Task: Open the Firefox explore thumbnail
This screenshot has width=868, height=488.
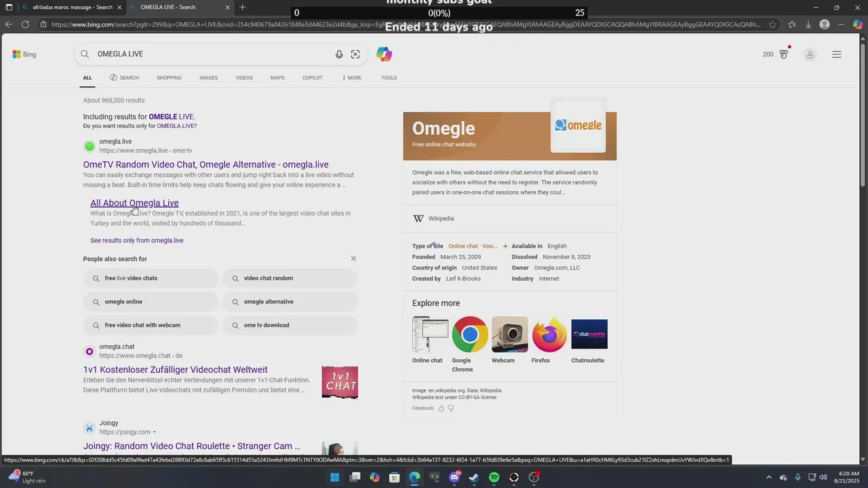Action: coord(549,334)
